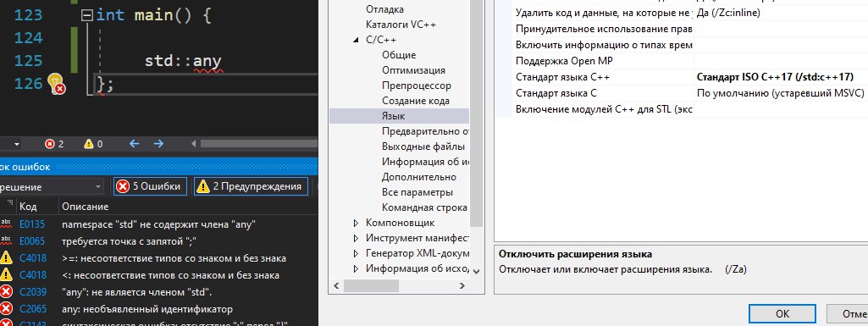Select Дополнительно under C/C++

point(419,177)
